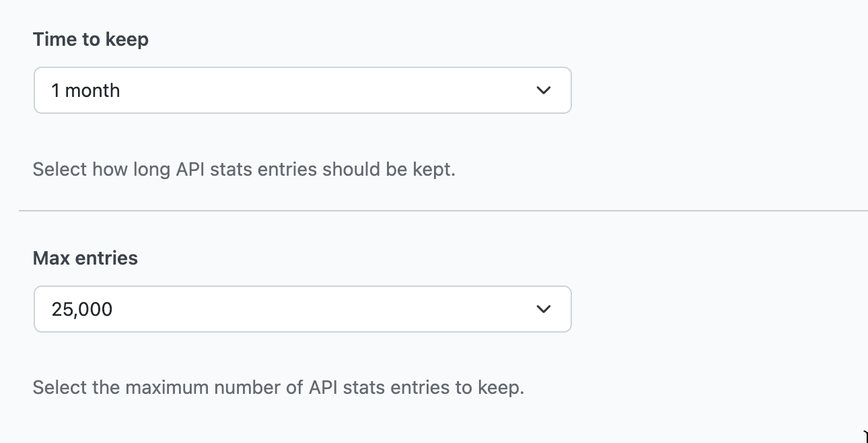Click the Max entries heading
Viewport: 868px width, 443px height.
[85, 258]
